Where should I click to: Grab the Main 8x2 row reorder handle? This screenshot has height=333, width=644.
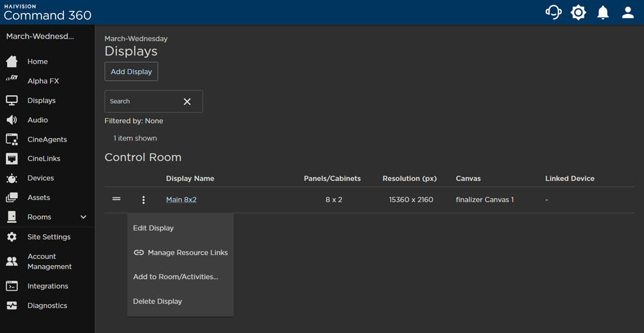coord(117,199)
